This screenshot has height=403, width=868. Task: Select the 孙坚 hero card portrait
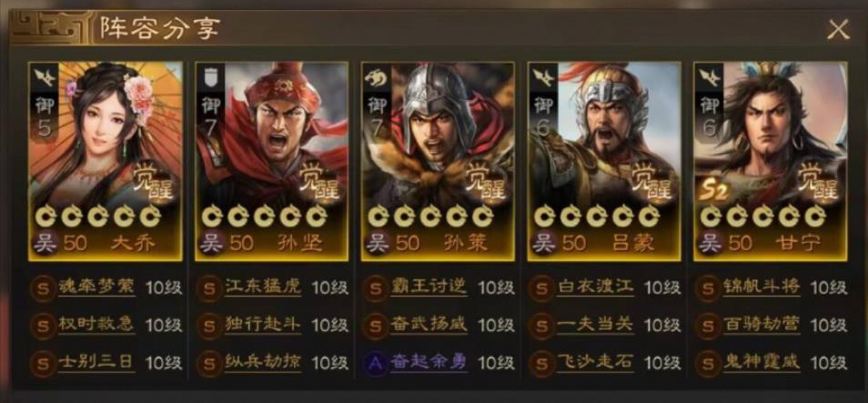tap(271, 161)
